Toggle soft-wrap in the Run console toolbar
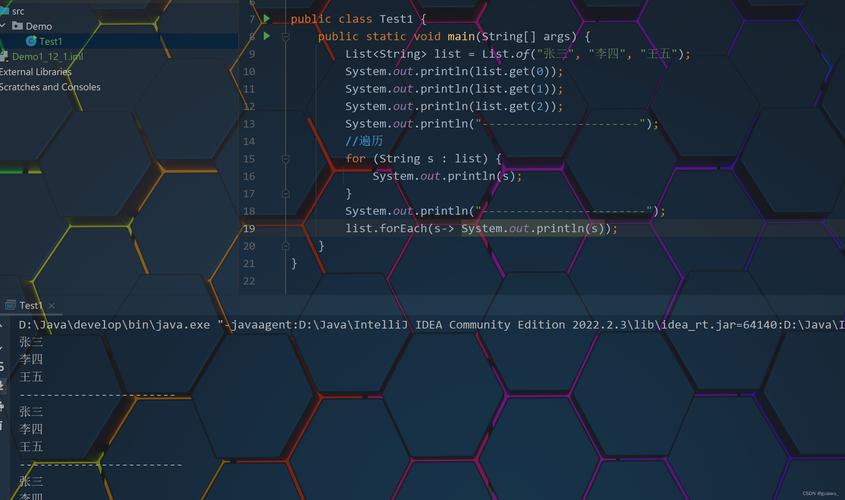845x500 pixels. [2, 367]
